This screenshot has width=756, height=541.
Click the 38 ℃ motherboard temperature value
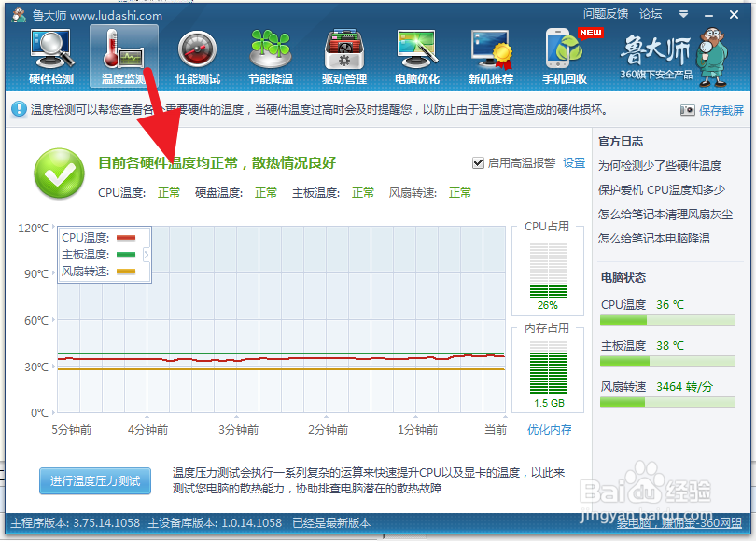click(670, 346)
